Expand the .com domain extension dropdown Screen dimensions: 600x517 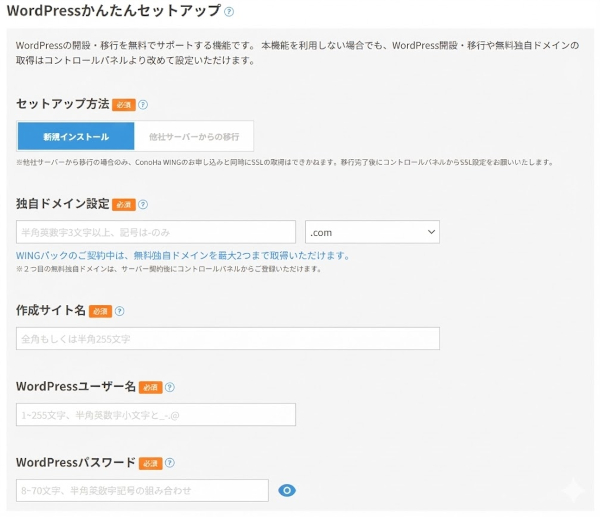(x=372, y=232)
